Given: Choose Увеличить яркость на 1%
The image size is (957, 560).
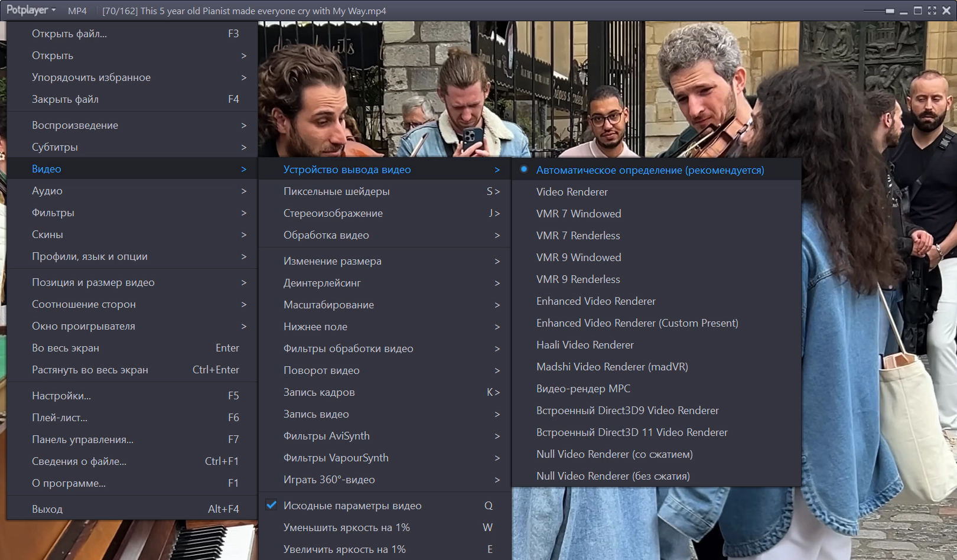Looking at the screenshot, I should coord(385,549).
